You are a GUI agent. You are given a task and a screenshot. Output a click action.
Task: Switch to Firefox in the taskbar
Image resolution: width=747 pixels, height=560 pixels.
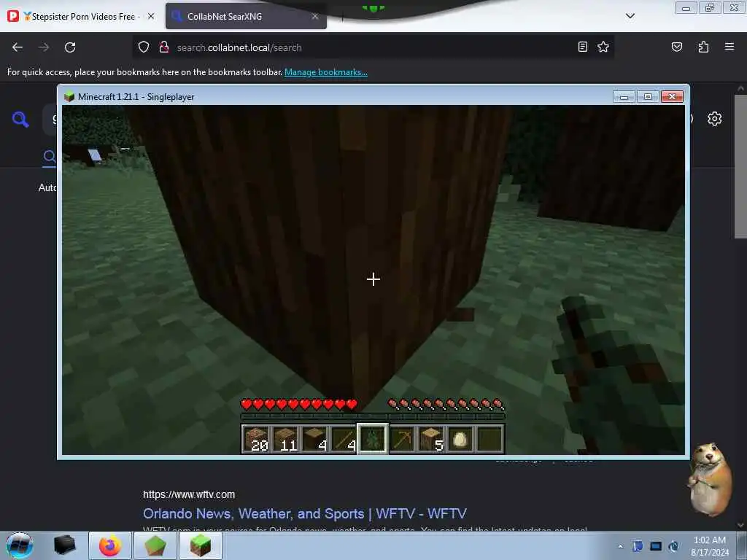pyautogui.click(x=110, y=545)
